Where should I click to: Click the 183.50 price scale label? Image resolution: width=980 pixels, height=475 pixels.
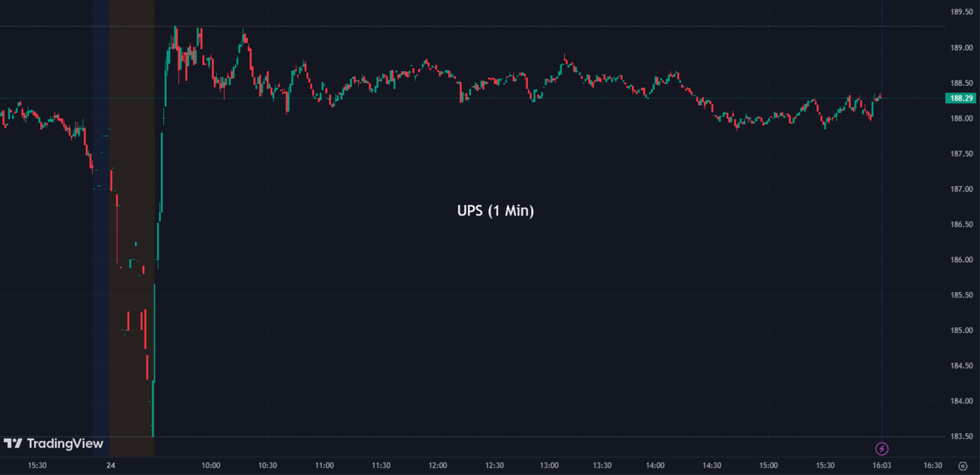pos(962,436)
